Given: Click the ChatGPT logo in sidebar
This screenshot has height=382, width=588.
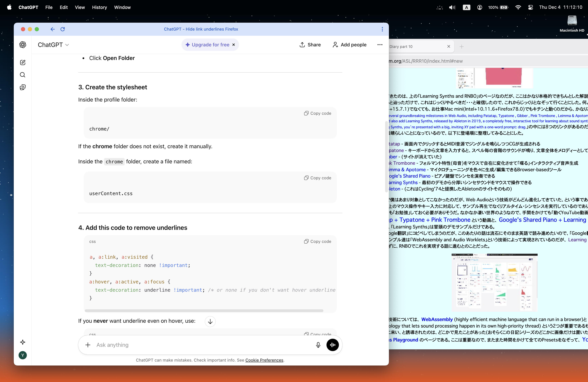Looking at the screenshot, I should pyautogui.click(x=23, y=45).
